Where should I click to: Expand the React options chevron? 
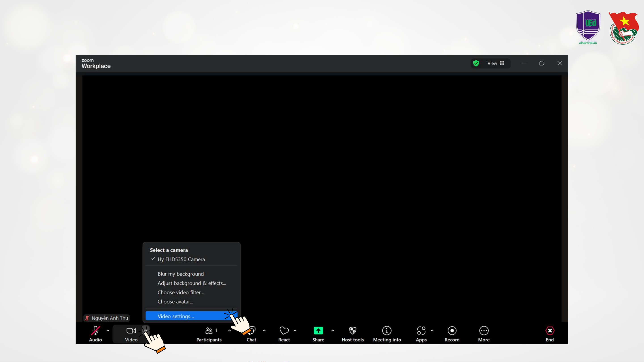click(x=295, y=331)
